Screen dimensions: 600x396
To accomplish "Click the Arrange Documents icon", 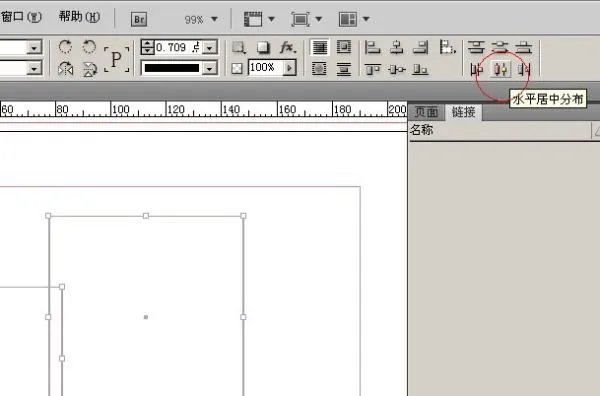I will [x=348, y=19].
